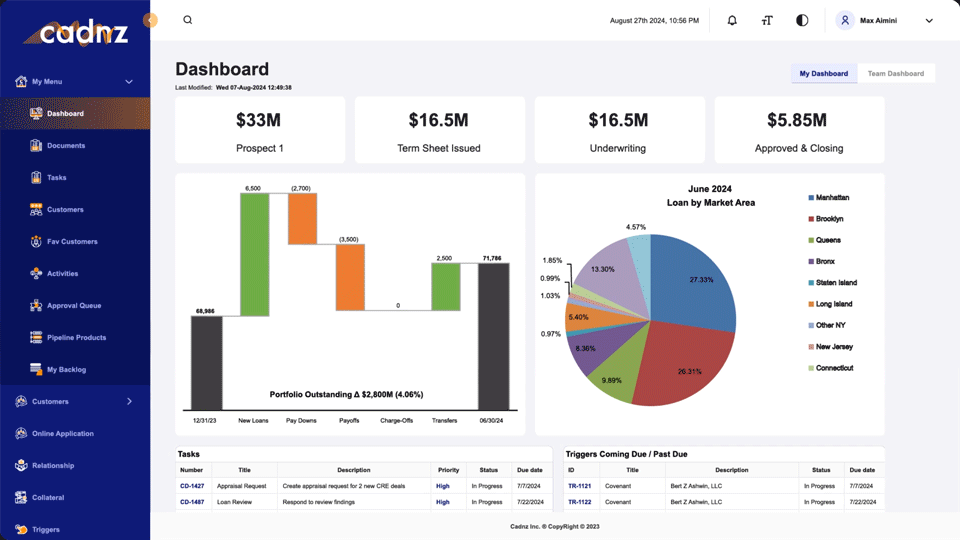This screenshot has height=540, width=960.
Task: Open the Max Aimini user dropdown
Action: pyautogui.click(x=929, y=20)
